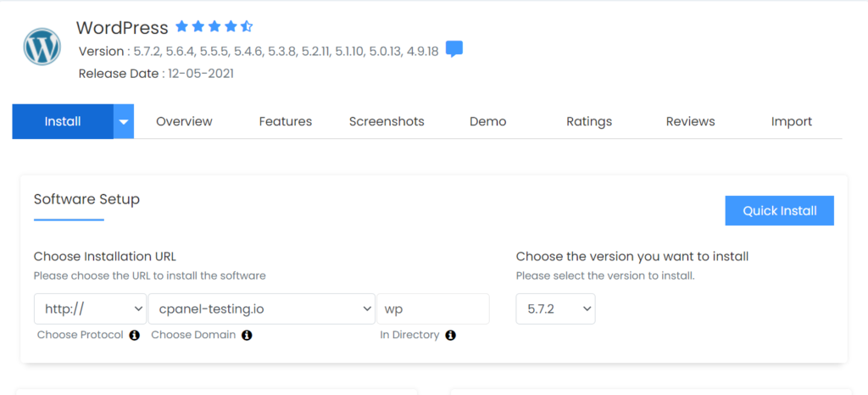Click the star rating next to WordPress
868x395 pixels.
pyautogui.click(x=214, y=26)
